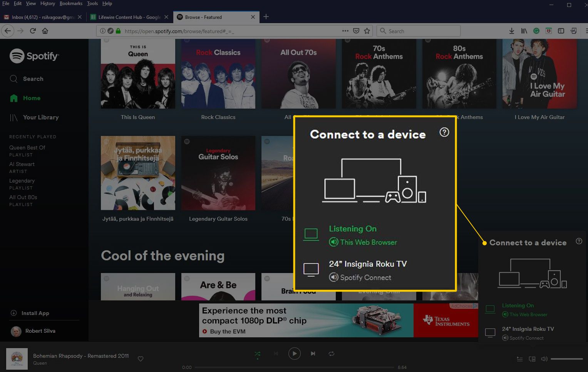
Task: Click the AdChoices icon on the ad
Action: coord(475,306)
